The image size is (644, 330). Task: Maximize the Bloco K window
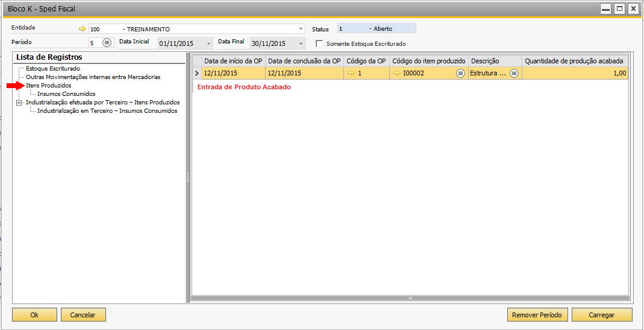[620, 8]
